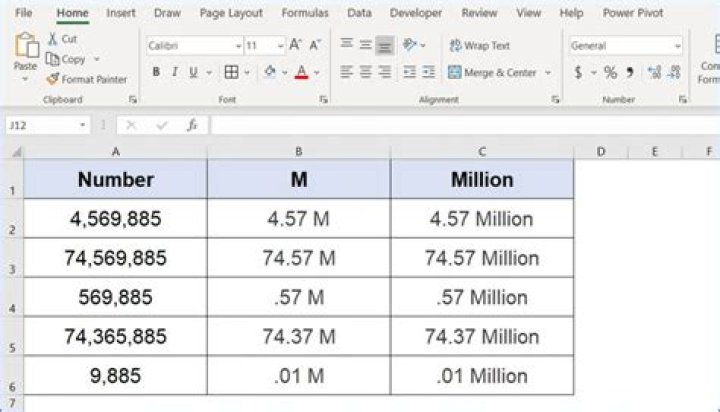This screenshot has height=412, width=720.
Task: Open the Page Layout tab
Action: click(x=231, y=13)
